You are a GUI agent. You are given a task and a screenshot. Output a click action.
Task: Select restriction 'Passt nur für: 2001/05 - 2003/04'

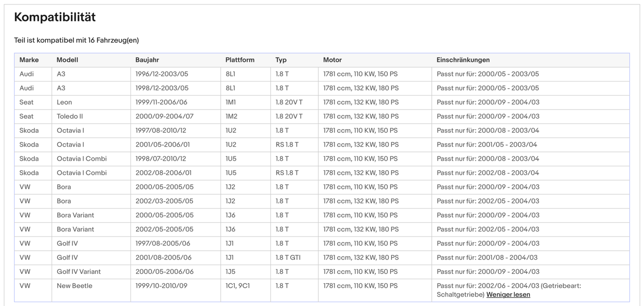point(487,144)
